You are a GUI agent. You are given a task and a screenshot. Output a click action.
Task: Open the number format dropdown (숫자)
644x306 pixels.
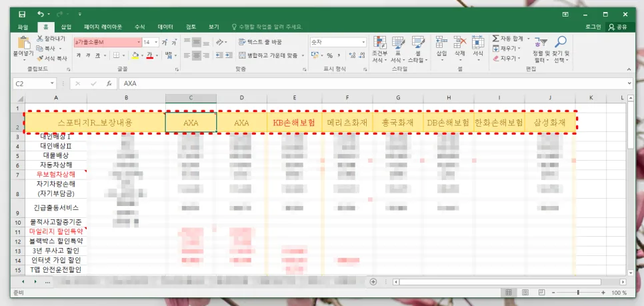[x=363, y=42]
